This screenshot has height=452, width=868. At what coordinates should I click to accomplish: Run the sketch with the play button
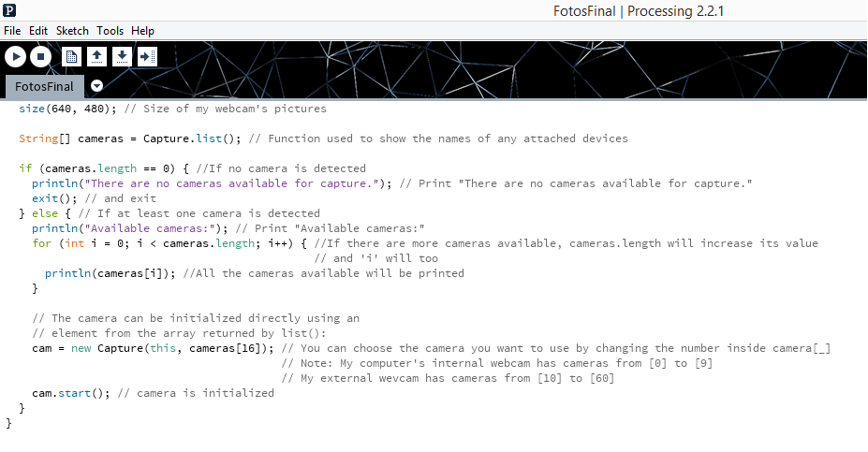tap(16, 56)
